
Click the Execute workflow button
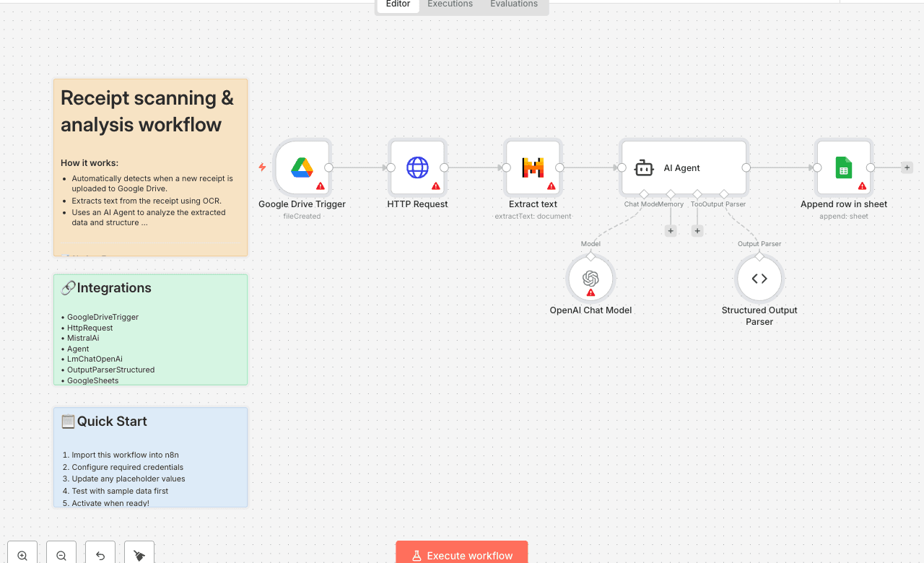[x=461, y=555]
